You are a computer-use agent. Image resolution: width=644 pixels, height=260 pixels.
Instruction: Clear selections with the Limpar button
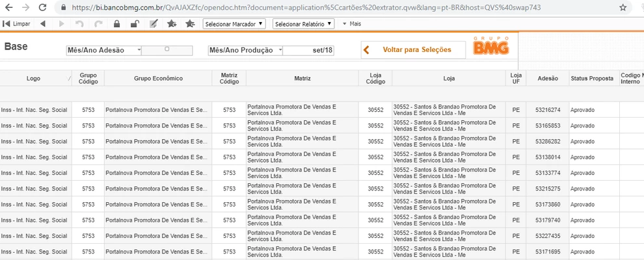click(17, 24)
